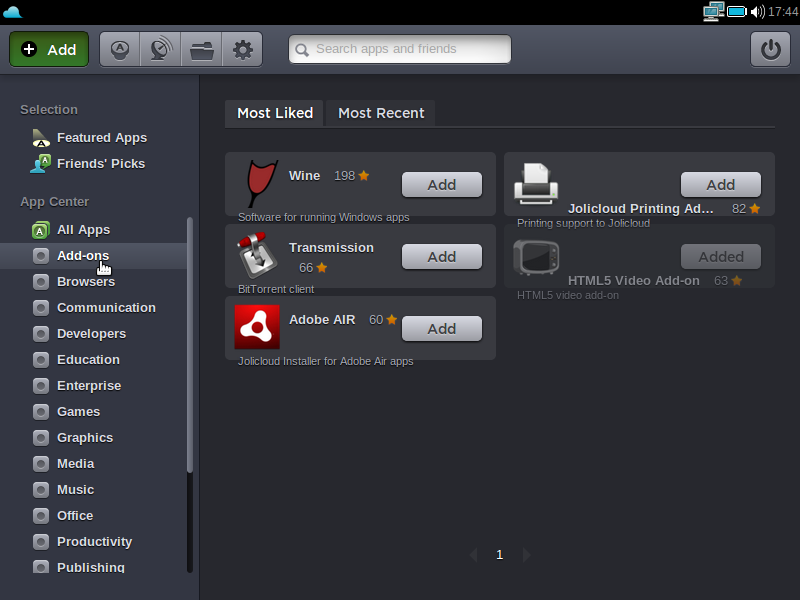
Task: Open the social stream satellite icon
Action: coord(160,49)
